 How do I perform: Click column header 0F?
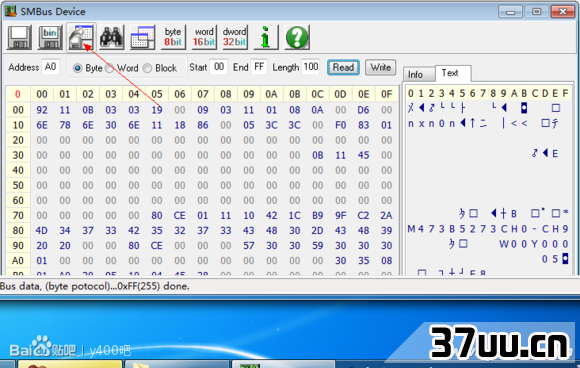[x=386, y=94]
